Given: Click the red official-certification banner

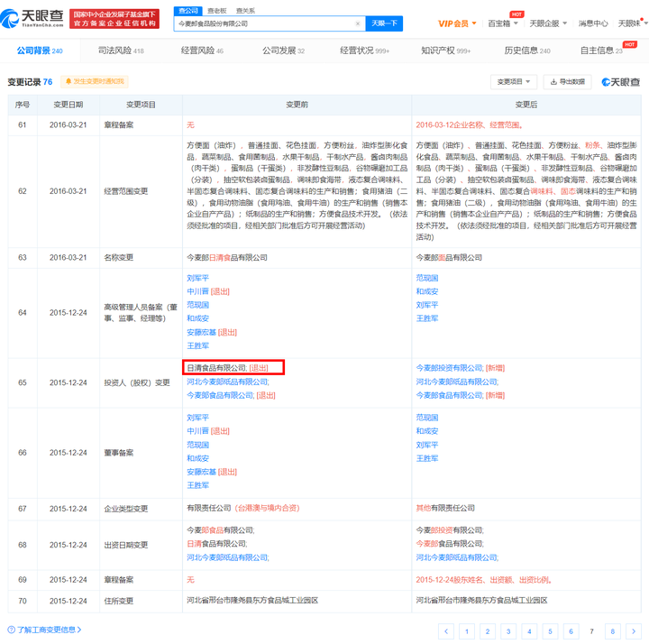Looking at the screenshot, I should tap(114, 19).
